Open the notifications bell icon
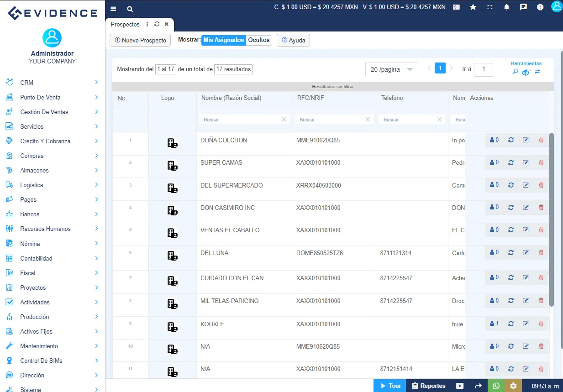 point(506,7)
